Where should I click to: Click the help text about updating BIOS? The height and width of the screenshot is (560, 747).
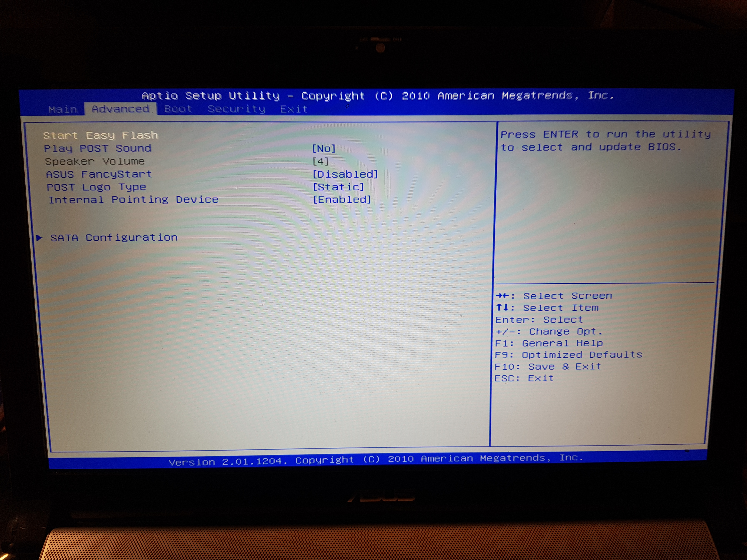coord(605,140)
